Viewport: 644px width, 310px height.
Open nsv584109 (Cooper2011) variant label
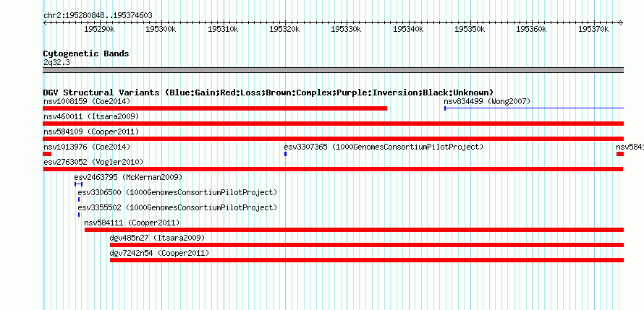(x=91, y=132)
